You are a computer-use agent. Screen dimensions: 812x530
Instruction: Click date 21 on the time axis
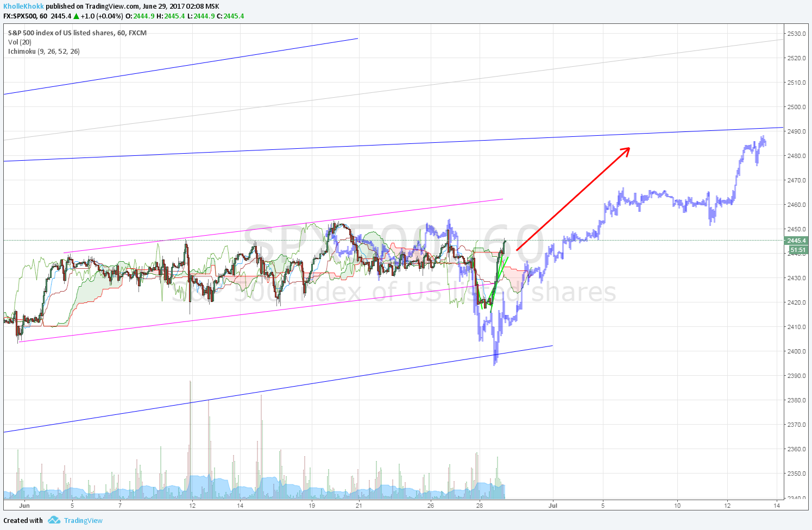[x=359, y=505]
